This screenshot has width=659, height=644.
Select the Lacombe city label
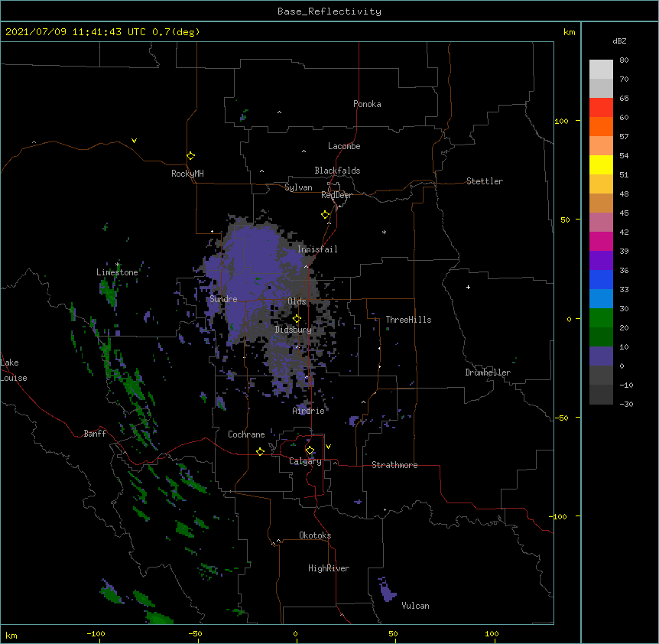point(344,146)
